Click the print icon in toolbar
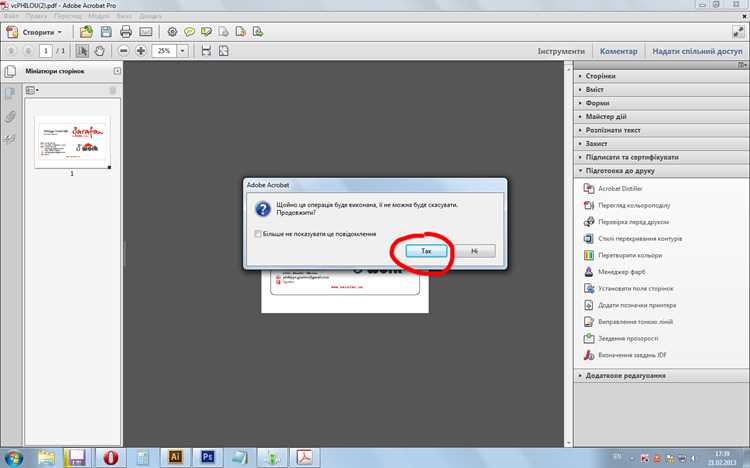750x468 pixels. pyautogui.click(x=126, y=32)
